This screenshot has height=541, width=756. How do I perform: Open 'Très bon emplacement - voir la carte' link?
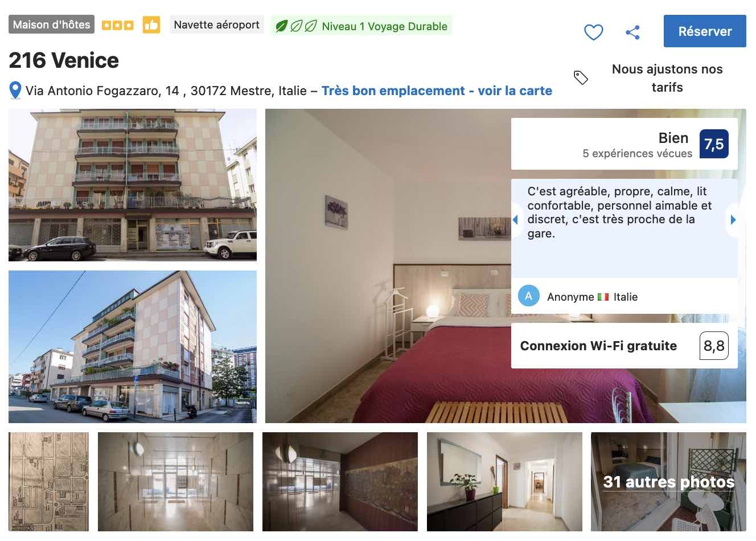click(x=437, y=91)
